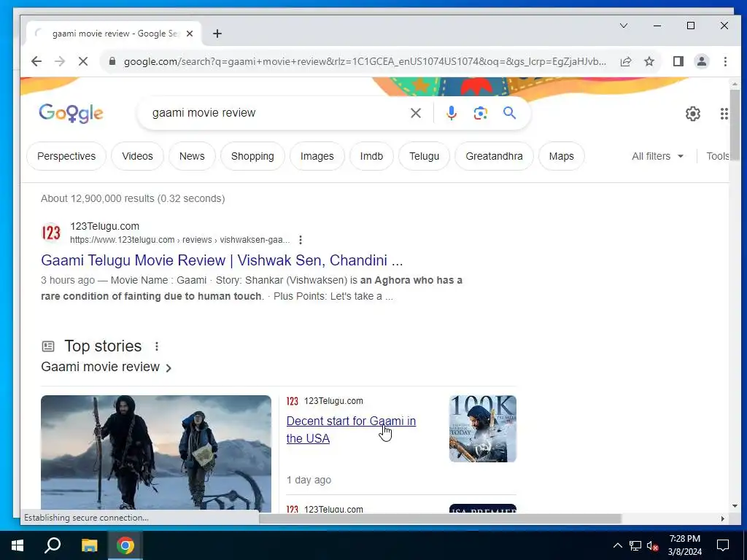Open Top stories three-dot options
The width and height of the screenshot is (747, 560).
pos(156,346)
